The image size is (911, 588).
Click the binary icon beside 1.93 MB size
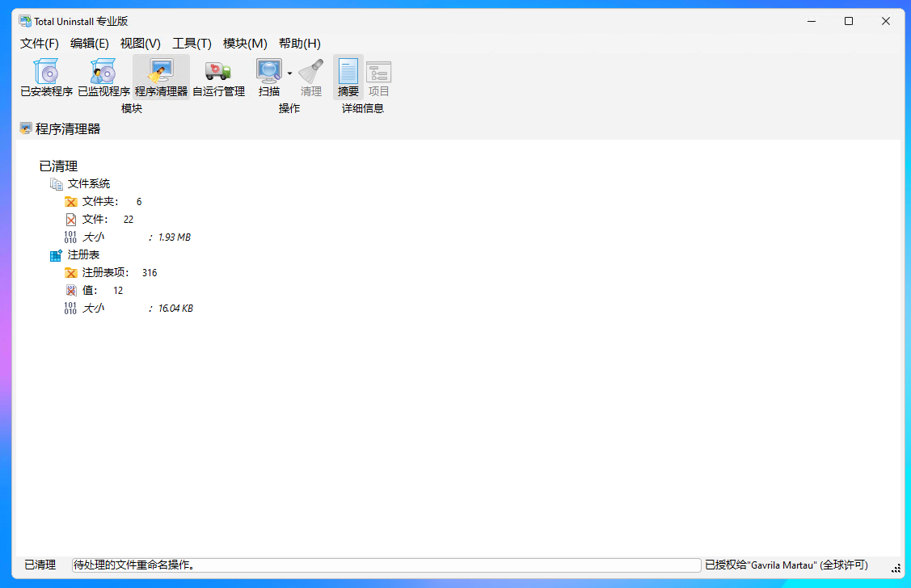[x=70, y=237]
